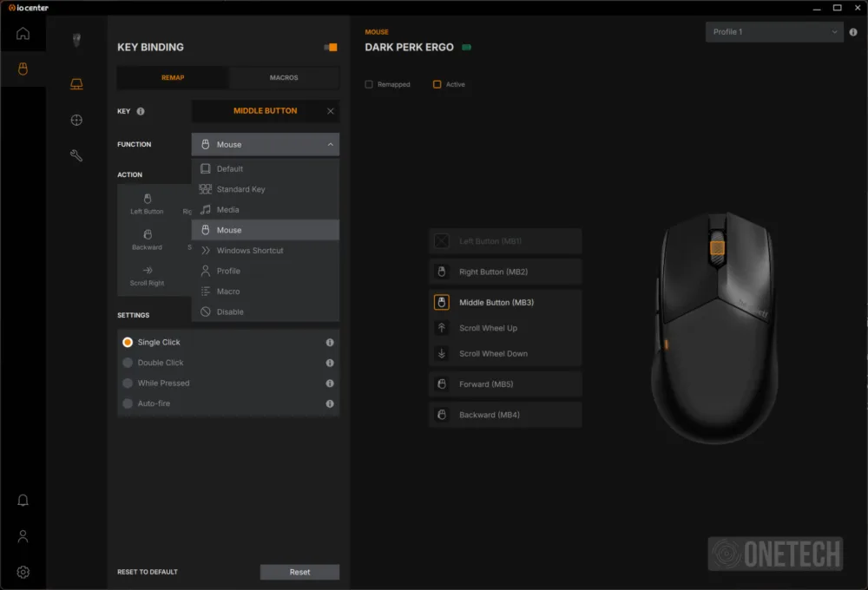The image size is (868, 590).
Task: Open the Profile 1 dropdown
Action: coord(773,31)
